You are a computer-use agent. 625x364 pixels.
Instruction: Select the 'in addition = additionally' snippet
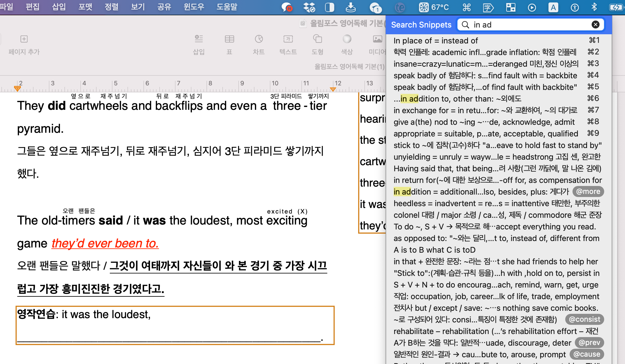(x=481, y=192)
